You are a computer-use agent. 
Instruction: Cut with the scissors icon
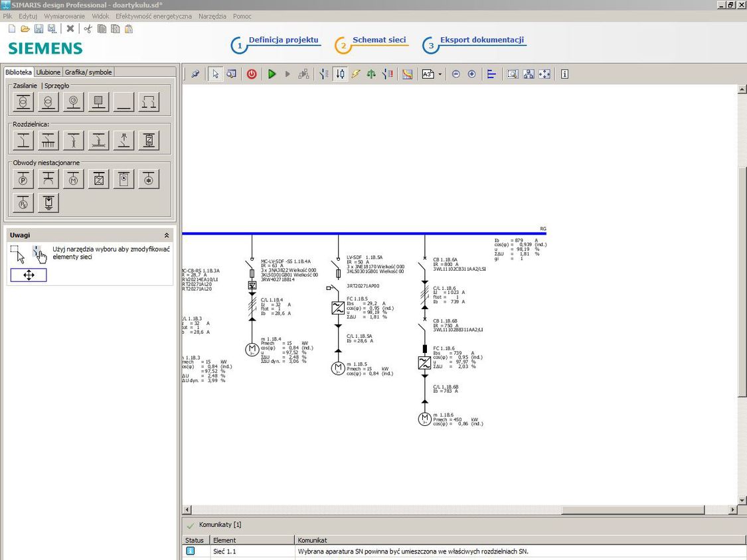coord(88,29)
